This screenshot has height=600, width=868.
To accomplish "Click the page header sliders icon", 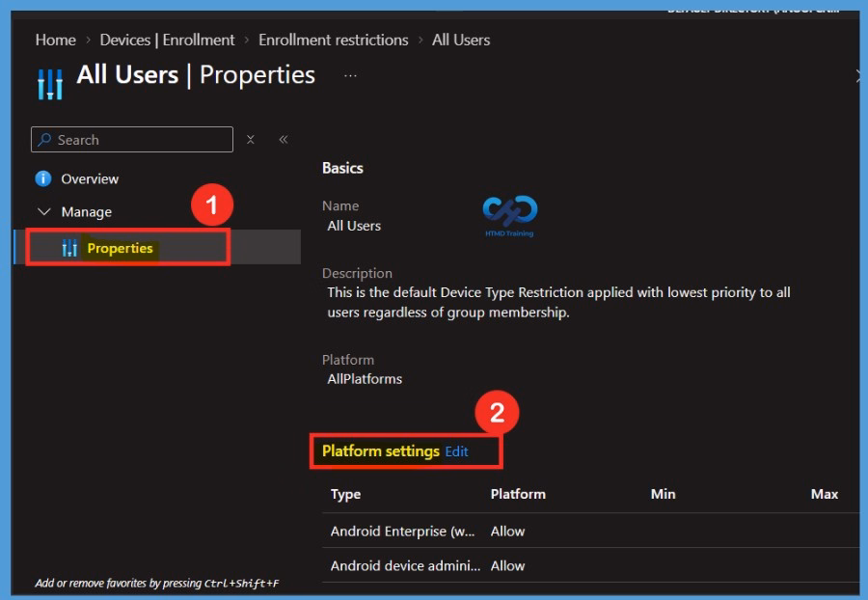I will point(50,84).
